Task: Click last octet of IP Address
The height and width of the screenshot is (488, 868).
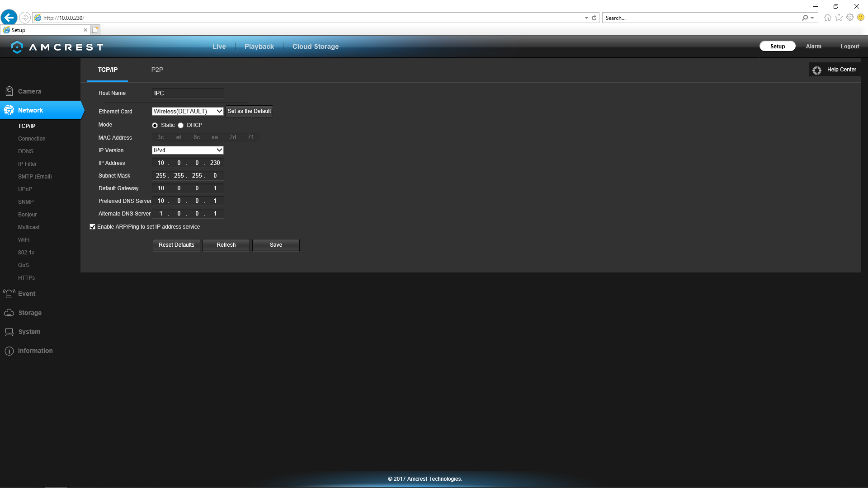Action: click(x=215, y=163)
